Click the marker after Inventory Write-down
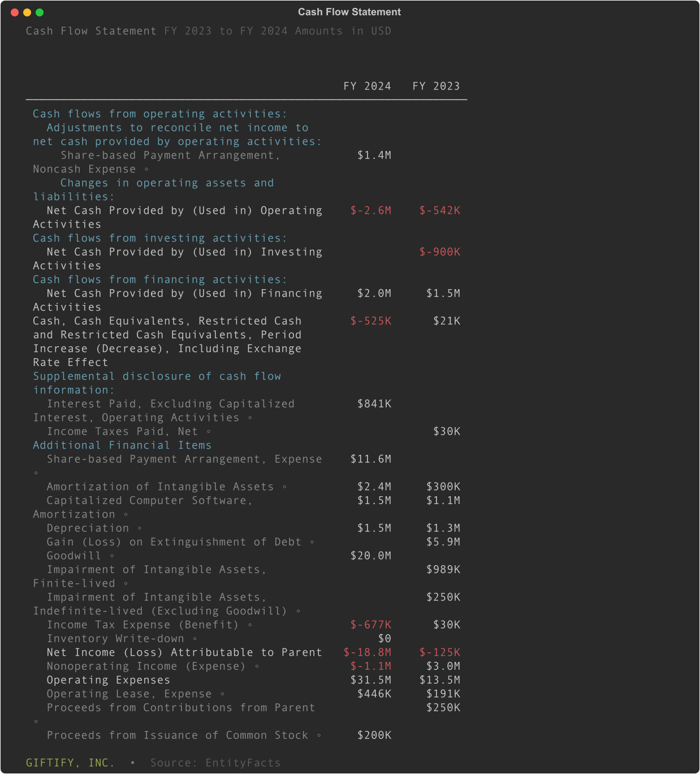The image size is (700, 774). click(x=195, y=639)
